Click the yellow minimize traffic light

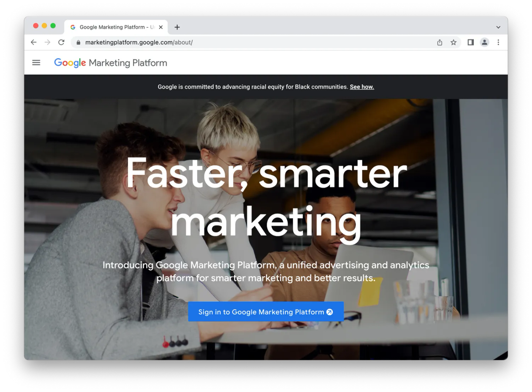(44, 25)
